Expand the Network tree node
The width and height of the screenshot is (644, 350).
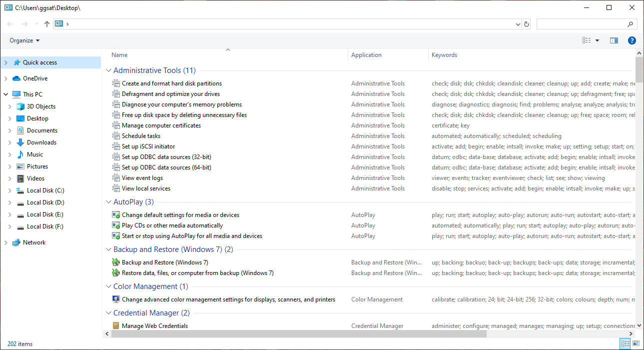(5, 242)
